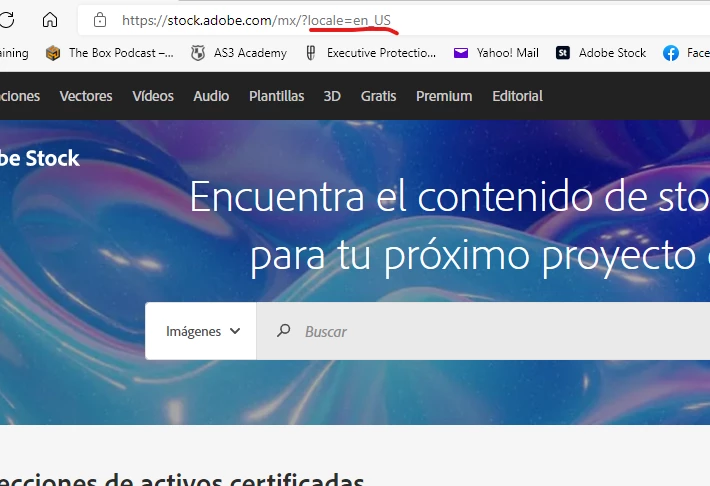
Task: Open the Audio menu item
Action: coord(211,96)
